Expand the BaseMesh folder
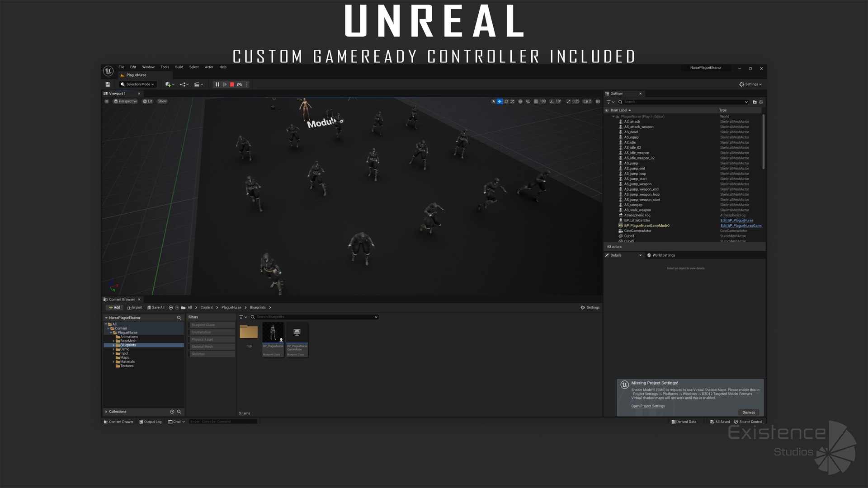This screenshot has width=868, height=488. [113, 341]
